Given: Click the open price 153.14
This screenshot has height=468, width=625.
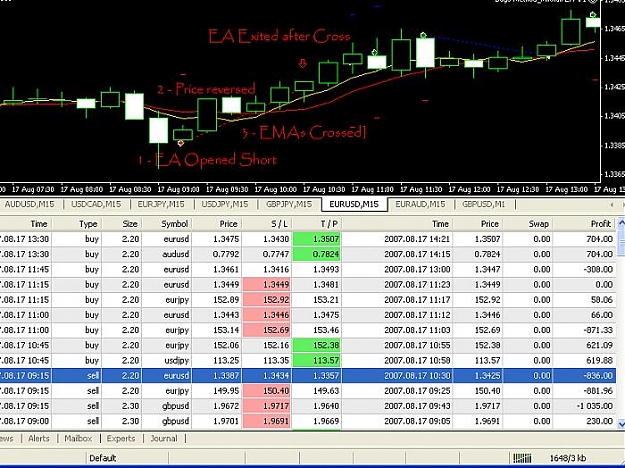Looking at the screenshot, I should pos(226,330).
